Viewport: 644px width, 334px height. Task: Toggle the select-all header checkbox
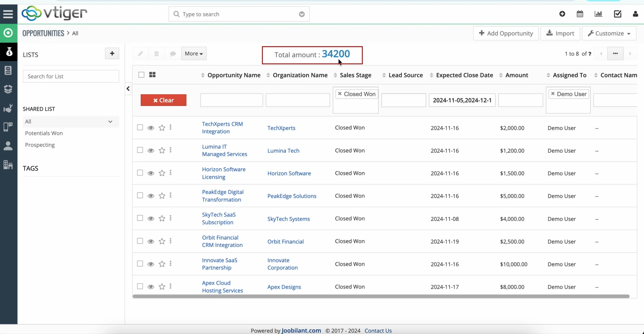coord(141,75)
